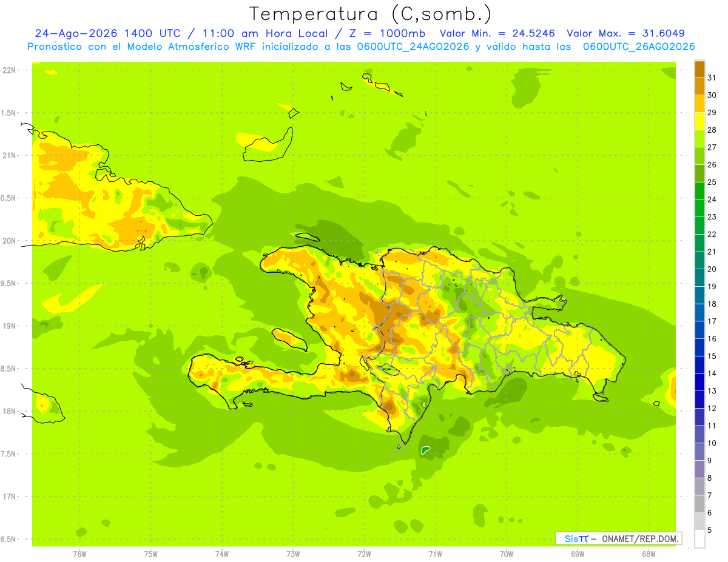Click the "9.5N" latitude label
This screenshot has width=728, height=562.
[x=9, y=284]
